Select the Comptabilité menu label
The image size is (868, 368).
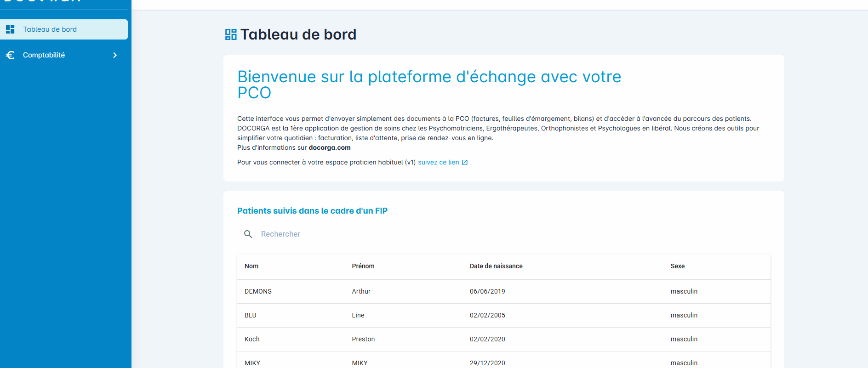[44, 55]
